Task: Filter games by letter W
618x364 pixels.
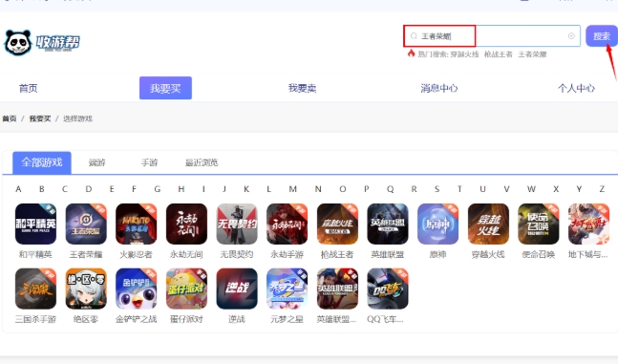Action: (x=531, y=189)
